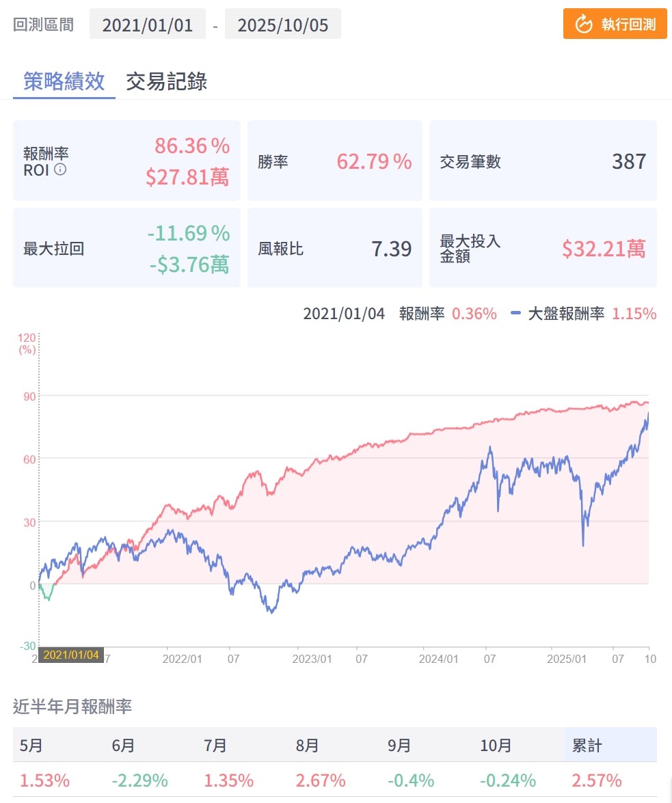Click the 交易筆數 387 card

[x=543, y=161]
